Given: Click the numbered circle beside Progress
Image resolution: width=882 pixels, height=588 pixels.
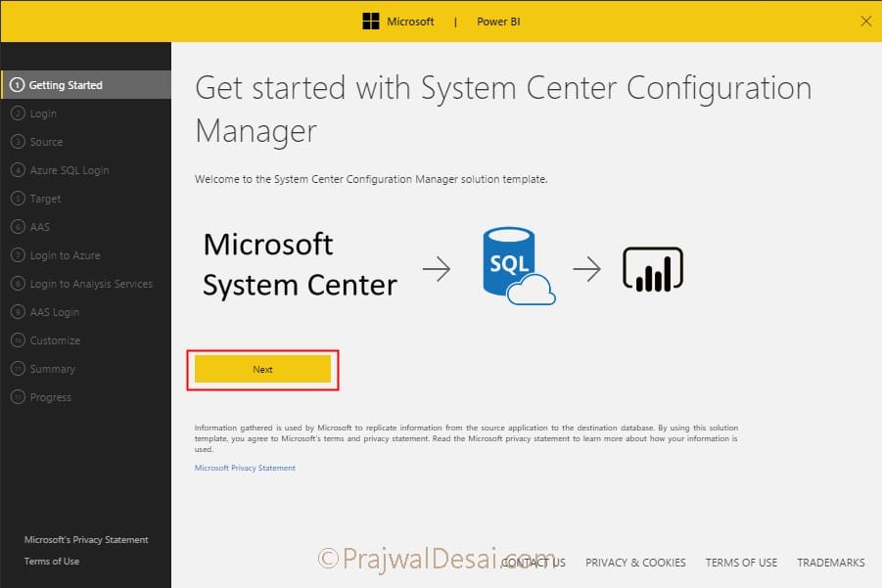Looking at the screenshot, I should [18, 397].
